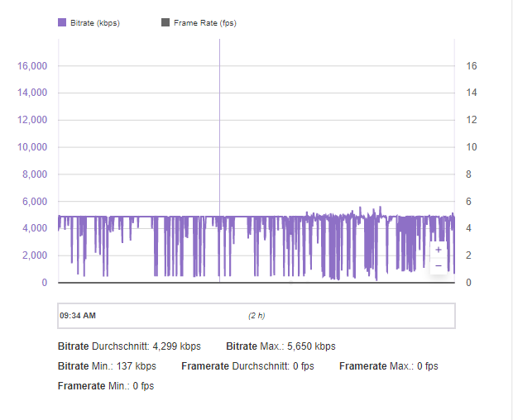Click Bitrate Max. 5,650 kbps stat

click(280, 346)
